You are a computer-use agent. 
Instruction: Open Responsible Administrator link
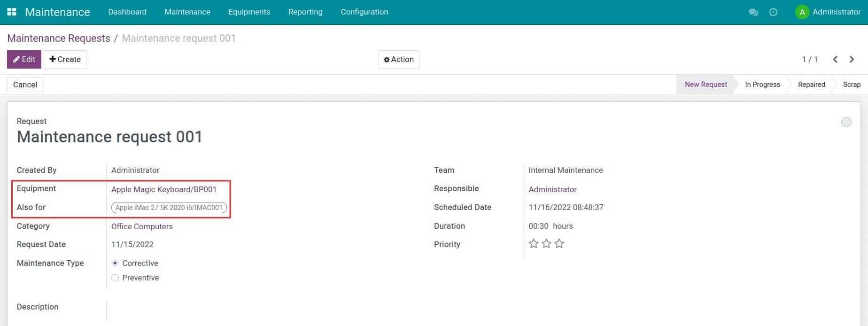552,189
